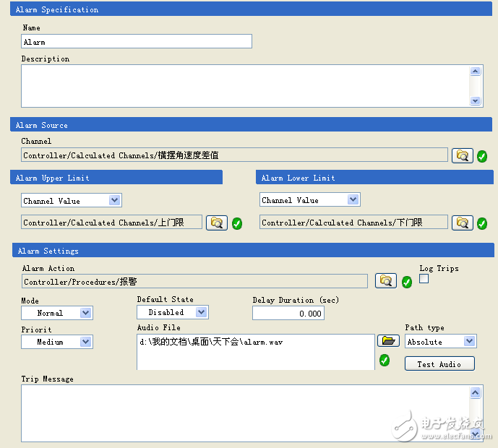The width and height of the screenshot is (498, 448).
Task: Open the Default State dropdown showing Disabled
Action: pyautogui.click(x=201, y=312)
